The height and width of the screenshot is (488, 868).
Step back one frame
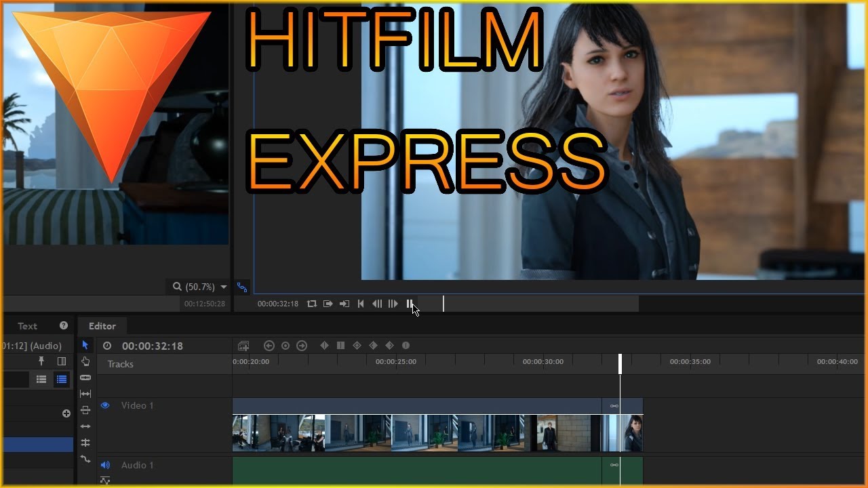point(377,304)
